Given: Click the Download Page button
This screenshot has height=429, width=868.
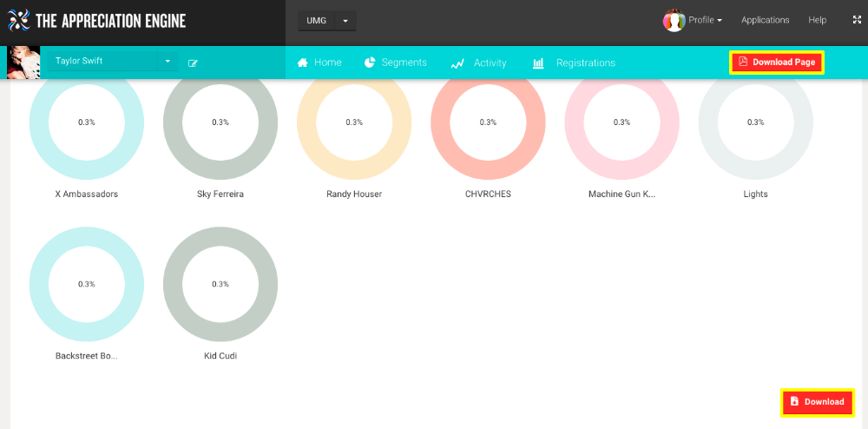Looking at the screenshot, I should click(777, 62).
